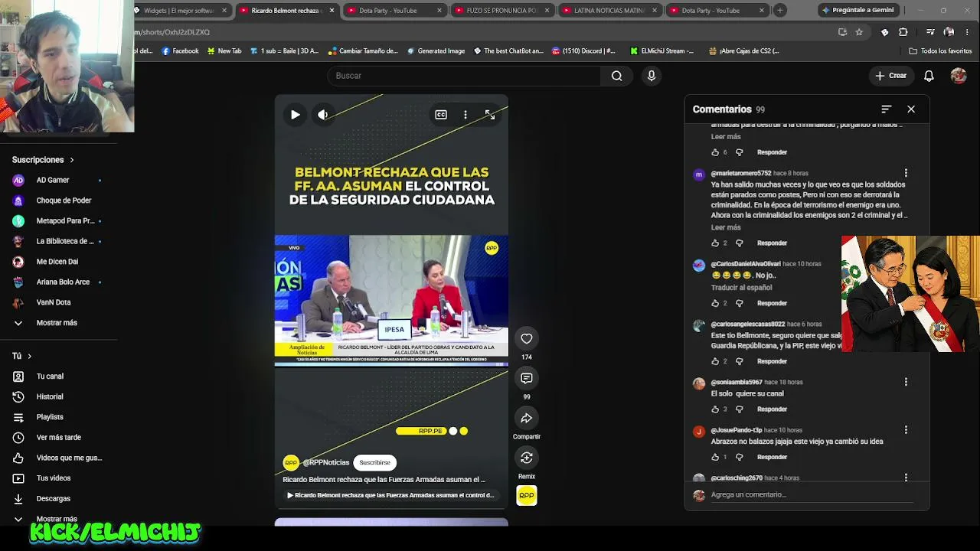The image size is (980, 551).
Task: Reply to @JosuePando-t3p's comment
Action: pyautogui.click(x=772, y=457)
